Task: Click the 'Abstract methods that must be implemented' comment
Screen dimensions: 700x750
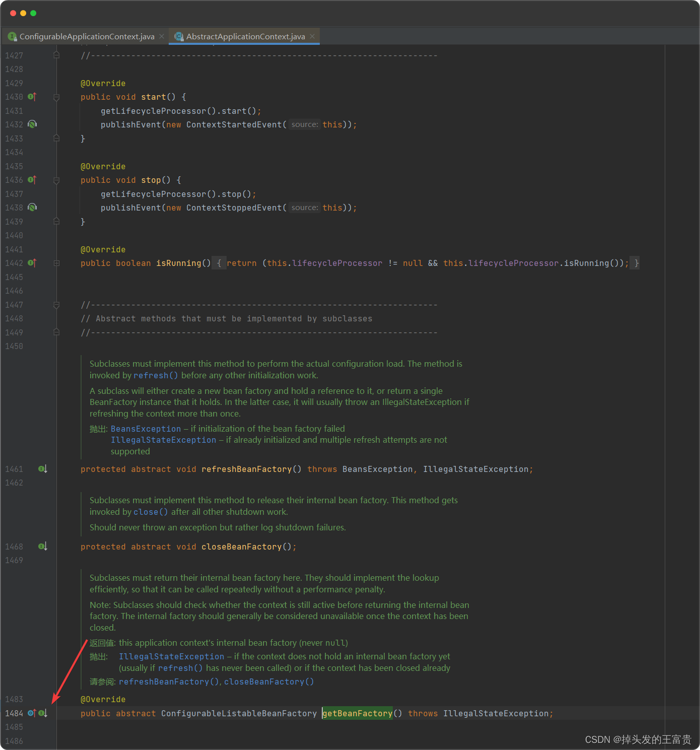Action: (226, 318)
